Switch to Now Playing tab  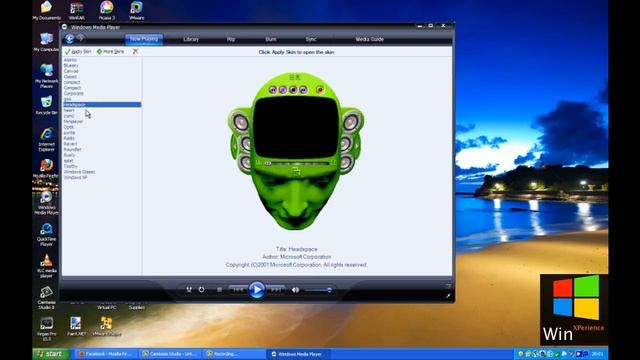coord(144,39)
